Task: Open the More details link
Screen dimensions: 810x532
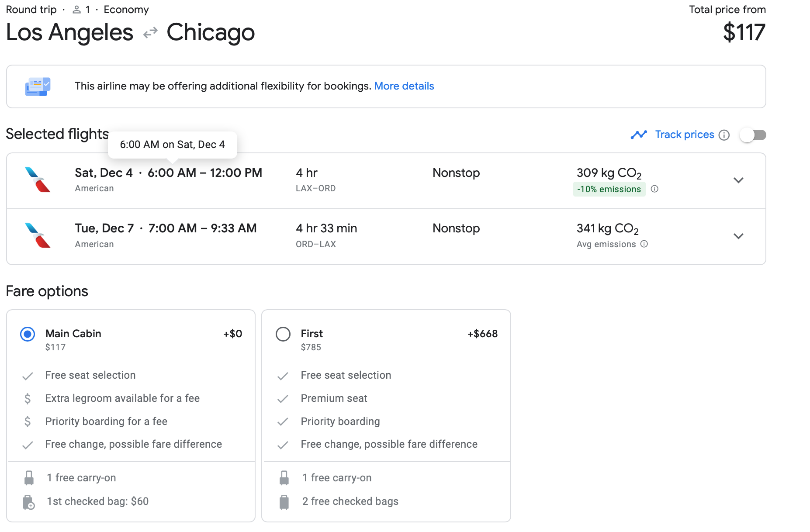Action: click(x=404, y=86)
